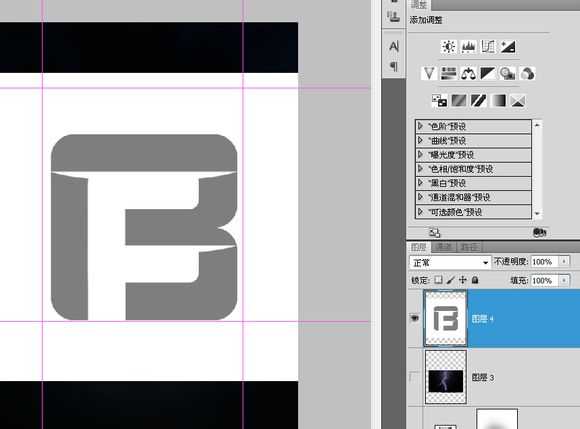Viewport: 580px width, 429px height.
Task: Open the Character panel icon
Action: coord(394,46)
